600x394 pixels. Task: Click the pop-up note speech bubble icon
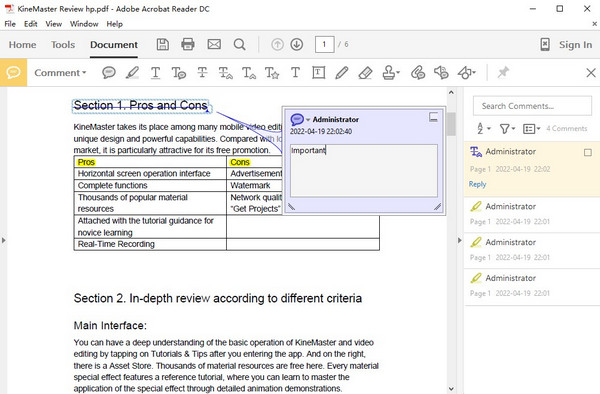pos(297,119)
